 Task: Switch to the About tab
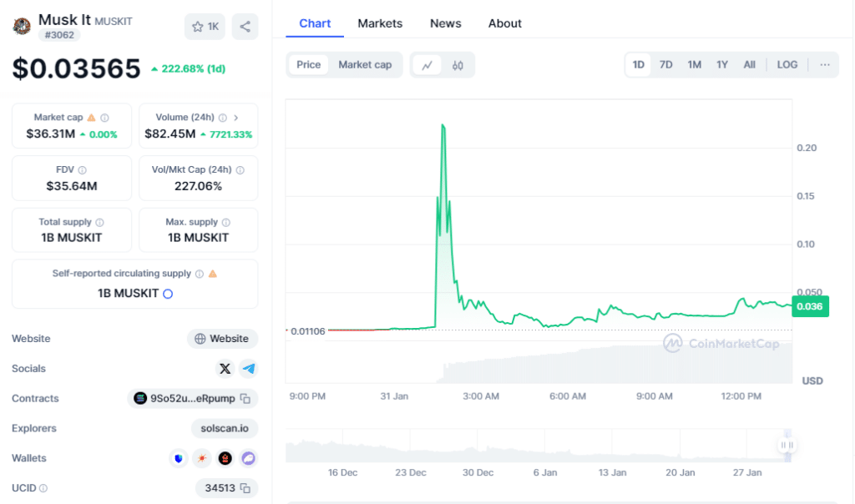[x=505, y=23]
